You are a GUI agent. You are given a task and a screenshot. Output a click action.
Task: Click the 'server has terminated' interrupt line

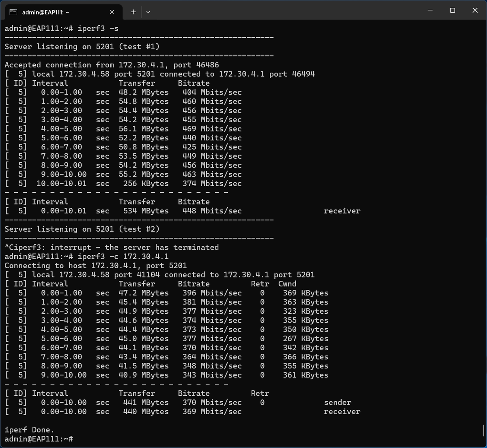(112, 248)
